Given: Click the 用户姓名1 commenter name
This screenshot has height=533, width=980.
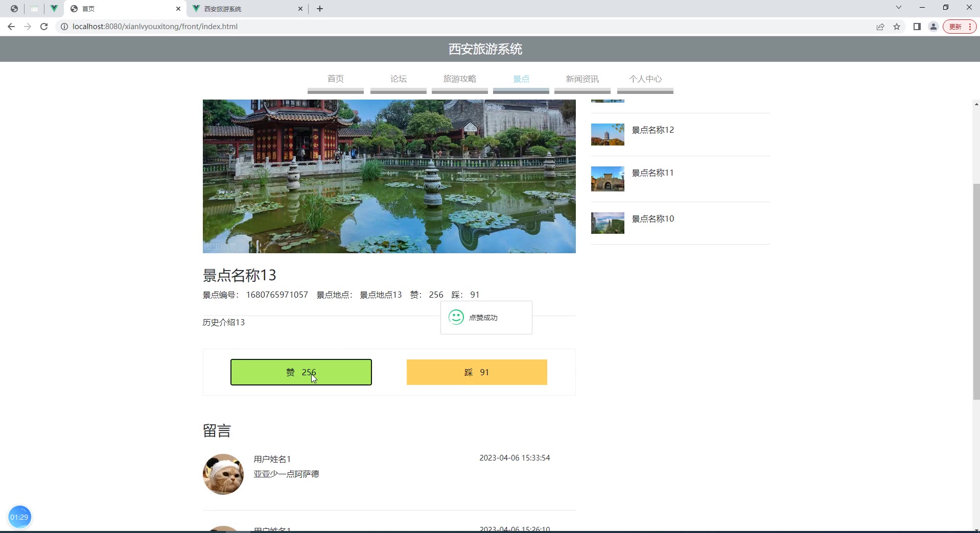Looking at the screenshot, I should 272,459.
